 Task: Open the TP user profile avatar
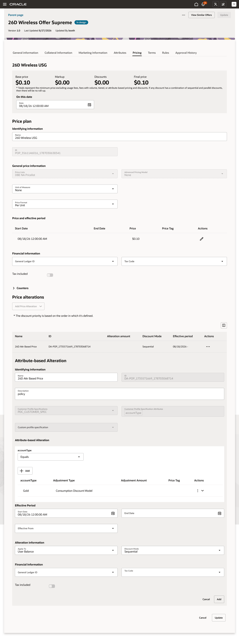(234, 4)
